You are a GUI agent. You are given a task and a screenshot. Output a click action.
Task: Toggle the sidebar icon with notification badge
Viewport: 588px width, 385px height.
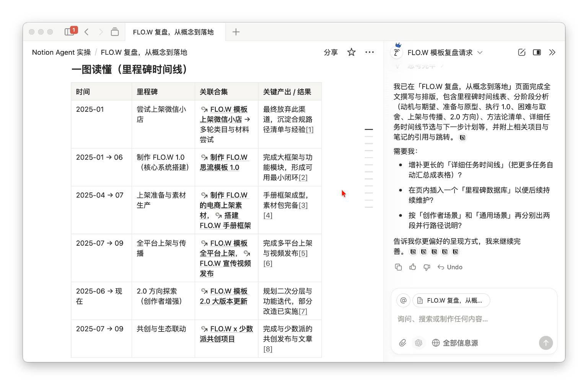click(x=71, y=31)
